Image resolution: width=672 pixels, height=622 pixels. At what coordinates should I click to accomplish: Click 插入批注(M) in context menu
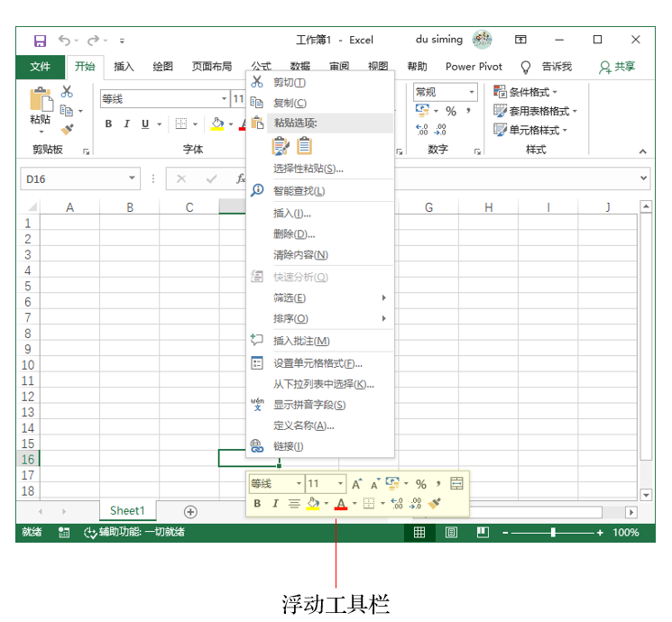pos(320,341)
